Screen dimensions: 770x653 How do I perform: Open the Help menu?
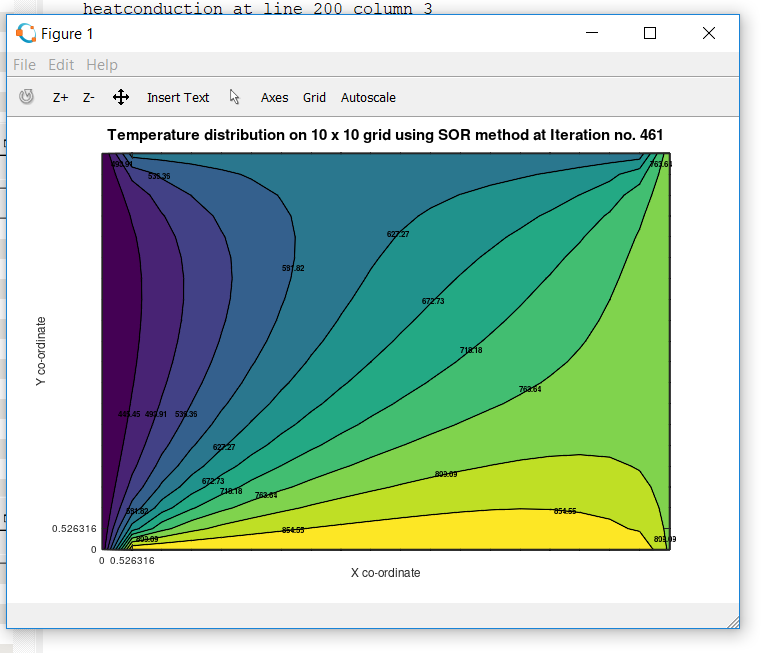pyautogui.click(x=101, y=65)
